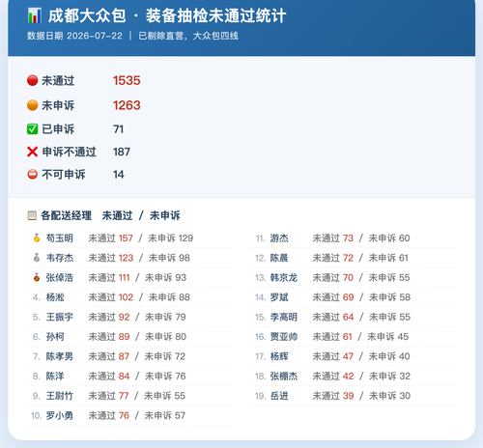The height and width of the screenshot is (448, 483).
Task: Click 未通过 102 in 杨淞's row
Action: point(111,297)
